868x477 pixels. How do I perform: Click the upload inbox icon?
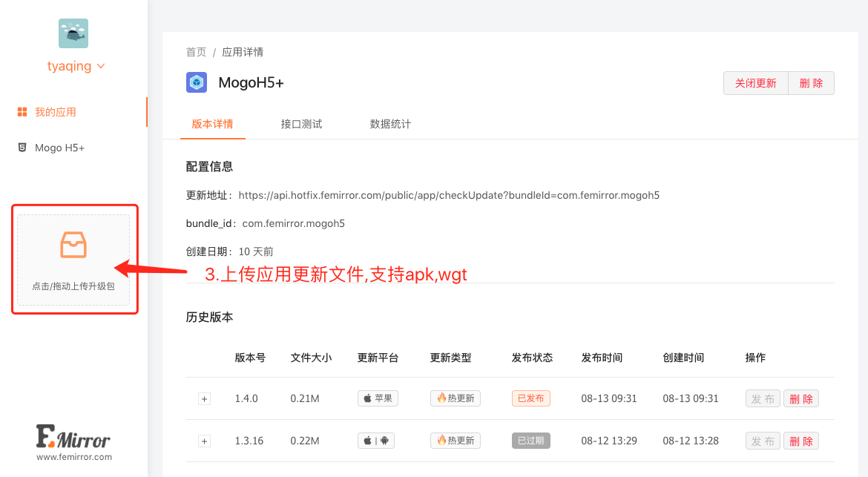(x=73, y=246)
